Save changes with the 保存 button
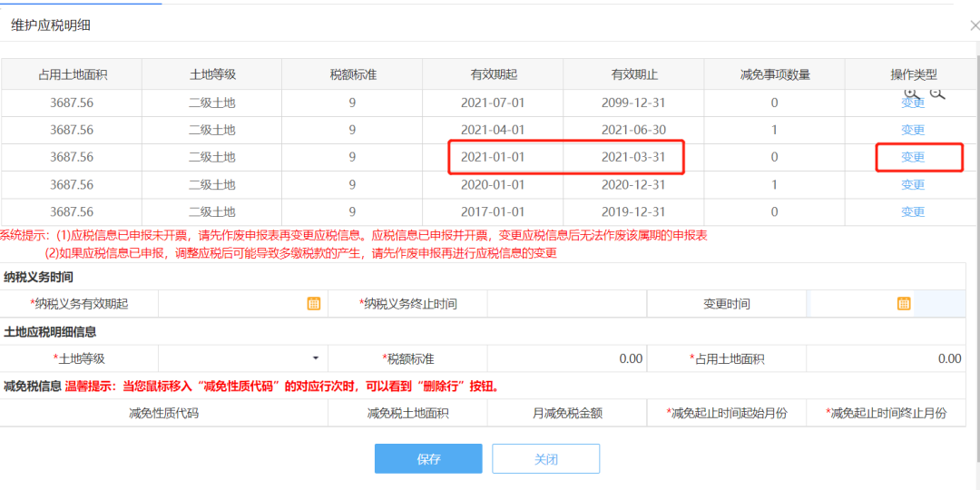Screen dimensions: 980x490 428,459
